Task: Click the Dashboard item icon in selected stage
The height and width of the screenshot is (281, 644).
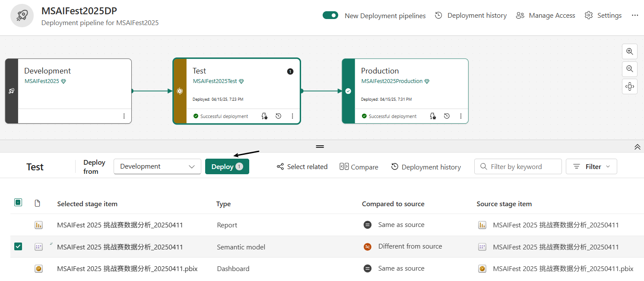Action: coord(38,268)
